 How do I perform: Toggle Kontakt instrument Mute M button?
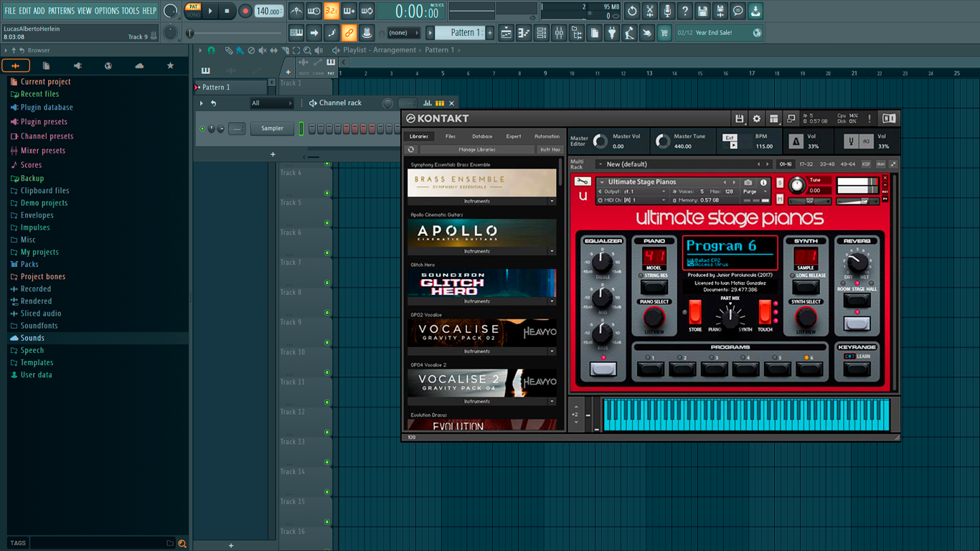click(x=780, y=200)
